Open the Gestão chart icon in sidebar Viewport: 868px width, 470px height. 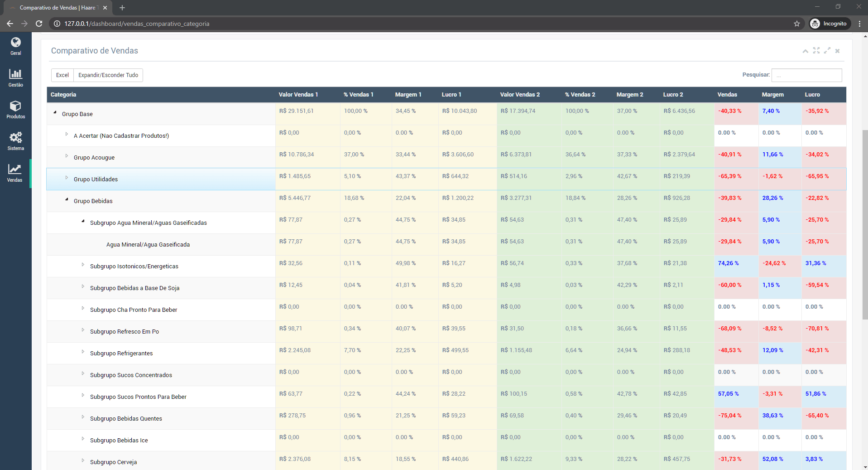(16, 74)
